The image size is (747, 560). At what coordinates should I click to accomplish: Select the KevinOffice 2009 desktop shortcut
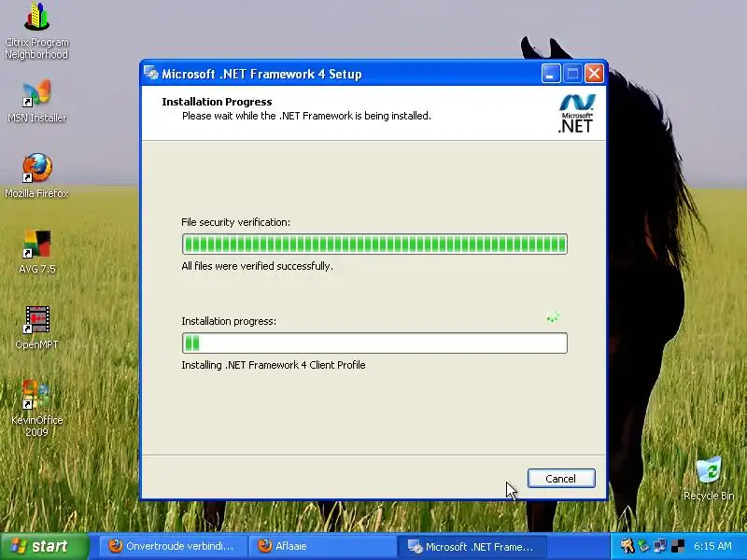pos(36,409)
